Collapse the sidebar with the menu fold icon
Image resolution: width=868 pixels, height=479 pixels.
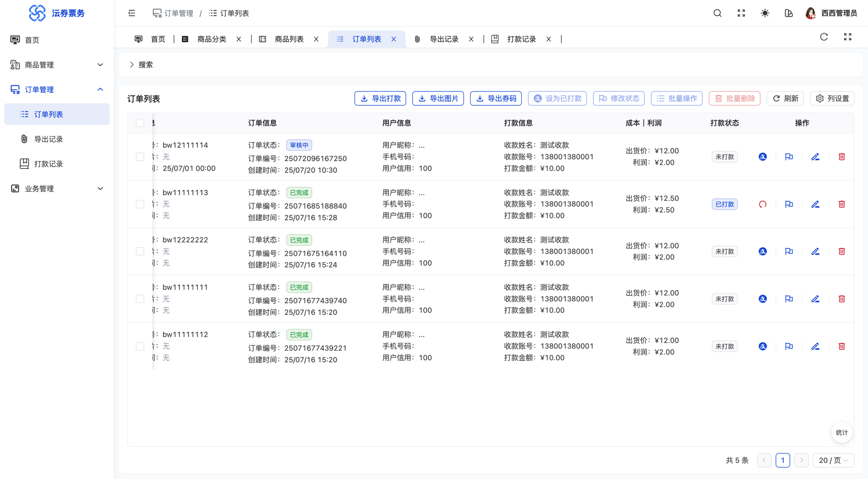132,13
